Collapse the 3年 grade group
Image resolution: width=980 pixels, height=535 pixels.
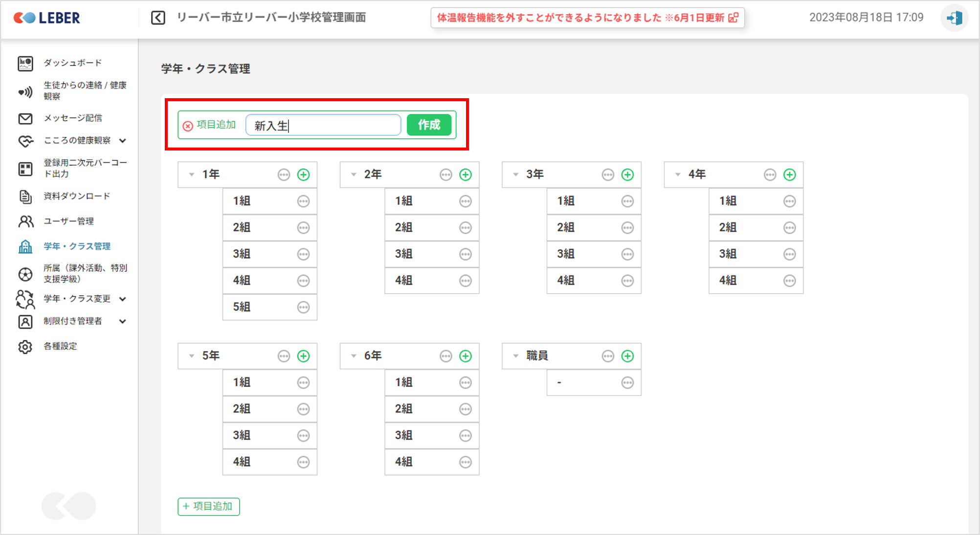pos(515,174)
